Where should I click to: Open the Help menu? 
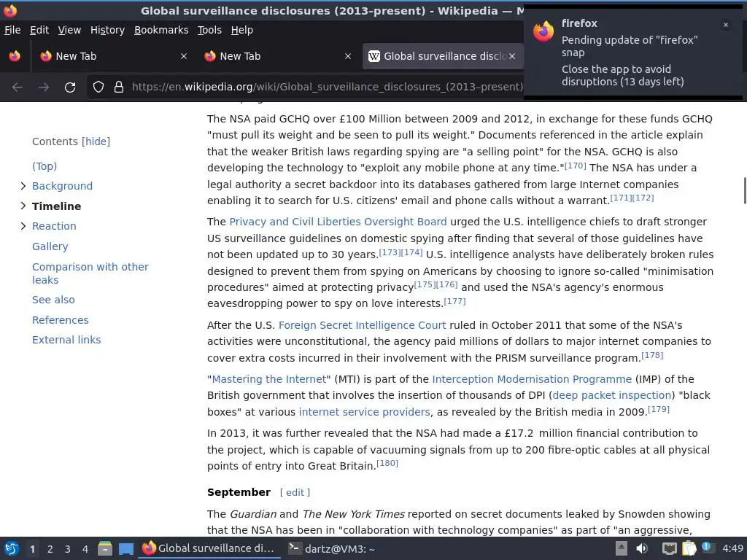(242, 30)
